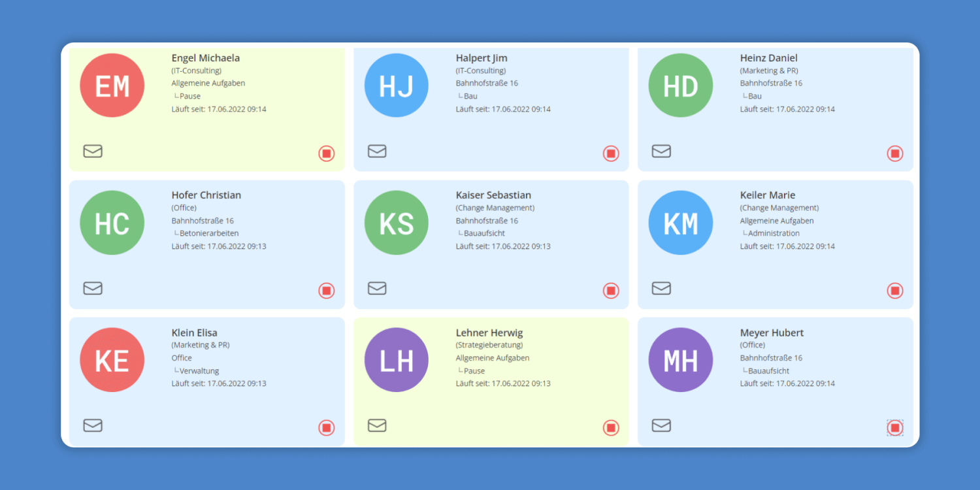Open the Kaiser Sebastian name link
The image size is (980, 490).
point(493,195)
